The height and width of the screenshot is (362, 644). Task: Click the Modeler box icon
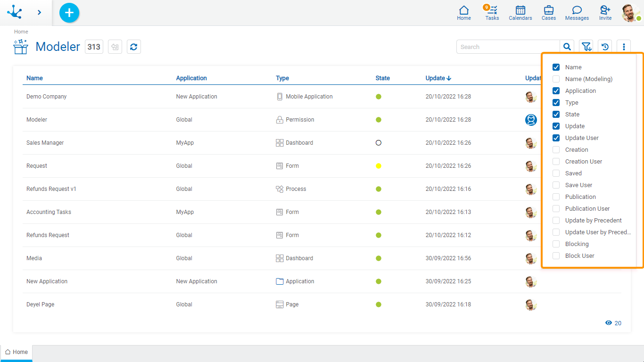[x=21, y=47]
